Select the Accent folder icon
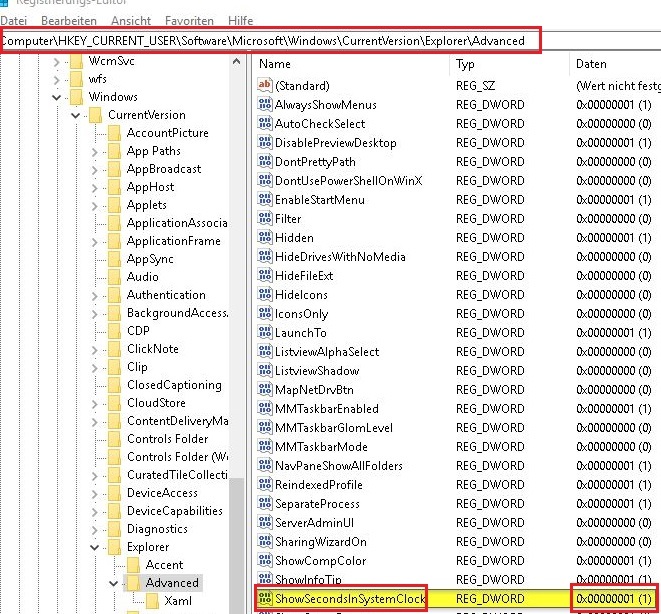The width and height of the screenshot is (661, 614). click(133, 565)
